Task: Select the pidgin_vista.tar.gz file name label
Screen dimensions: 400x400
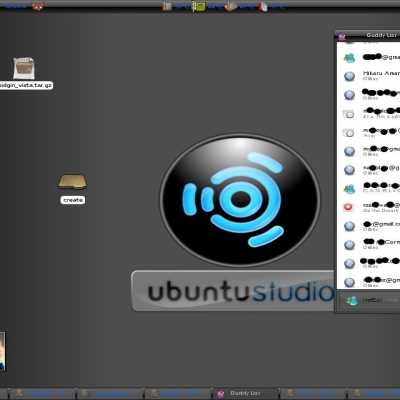Action: click(x=26, y=85)
